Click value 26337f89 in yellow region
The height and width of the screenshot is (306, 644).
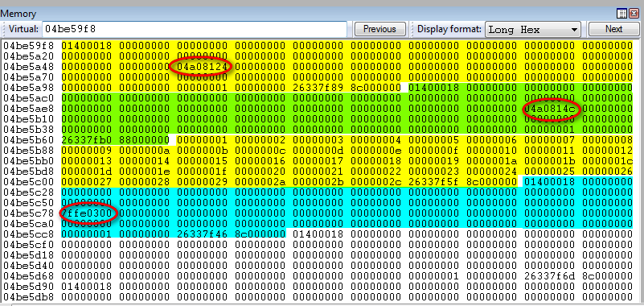[x=318, y=88]
